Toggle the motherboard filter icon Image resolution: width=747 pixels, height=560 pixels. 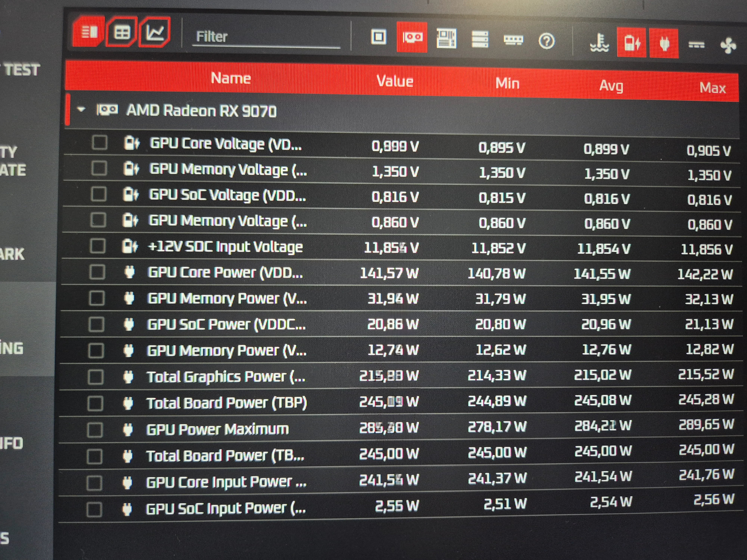446,38
